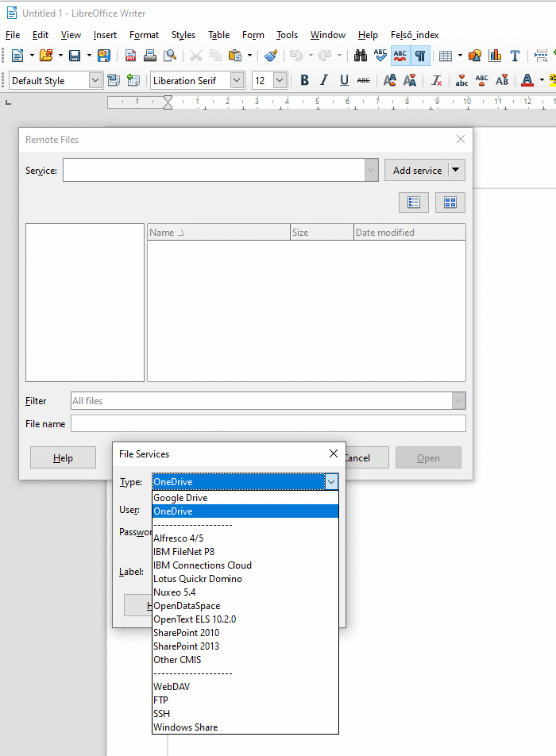The height and width of the screenshot is (756, 556).
Task: Toggle formatting marks pilcrow button
Action: coord(420,56)
